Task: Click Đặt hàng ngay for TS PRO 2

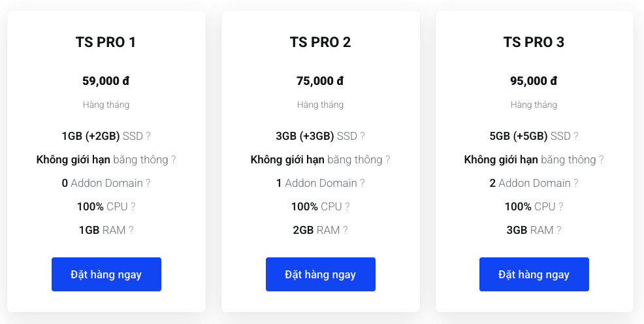Action: (320, 274)
